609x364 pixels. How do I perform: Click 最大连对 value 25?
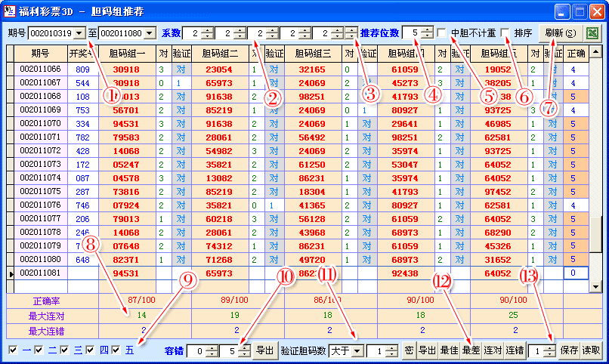pos(514,315)
